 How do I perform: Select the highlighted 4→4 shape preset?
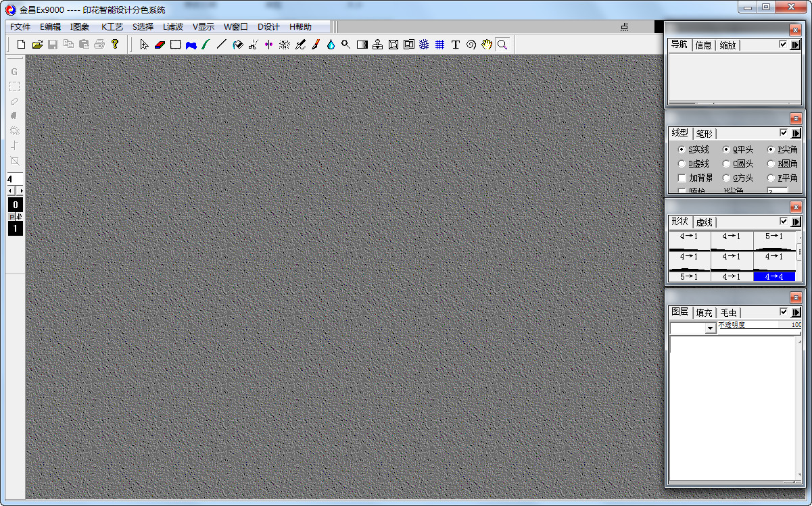click(774, 276)
